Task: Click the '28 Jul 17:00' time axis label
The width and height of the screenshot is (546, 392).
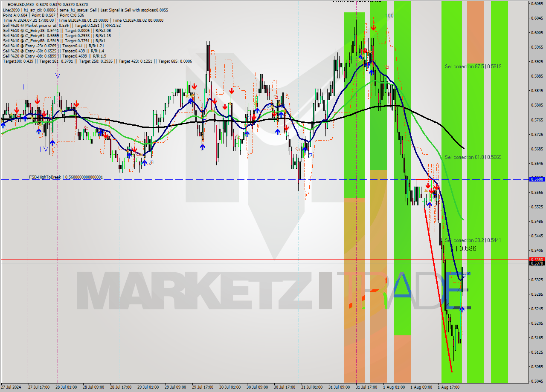Action: pos(122,387)
